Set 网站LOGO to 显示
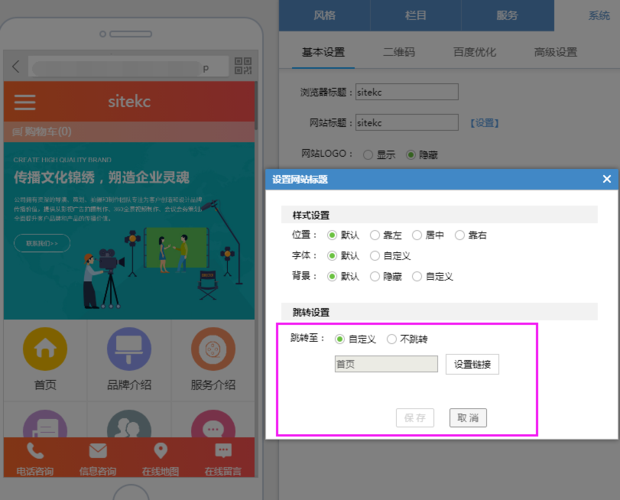Image resolution: width=620 pixels, height=500 pixels. click(368, 155)
